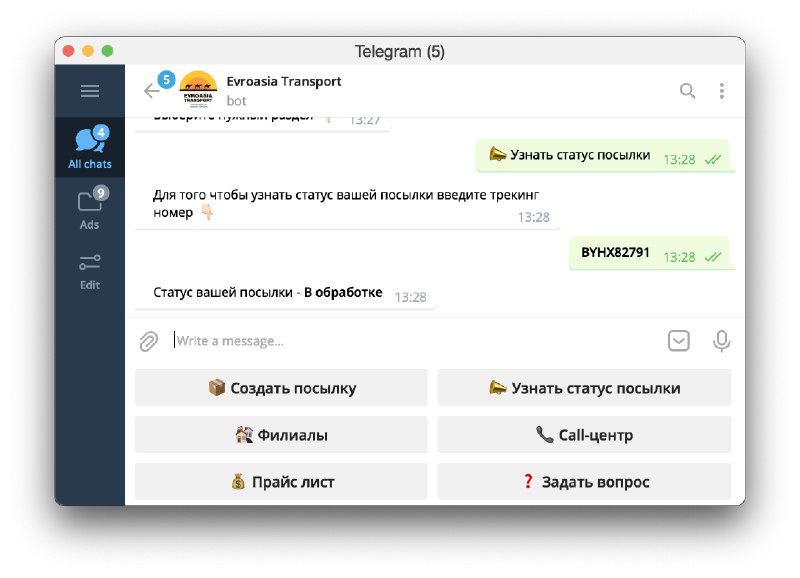Click the message asking for tracking number
Viewport: 800px width, 578px height.
347,205
